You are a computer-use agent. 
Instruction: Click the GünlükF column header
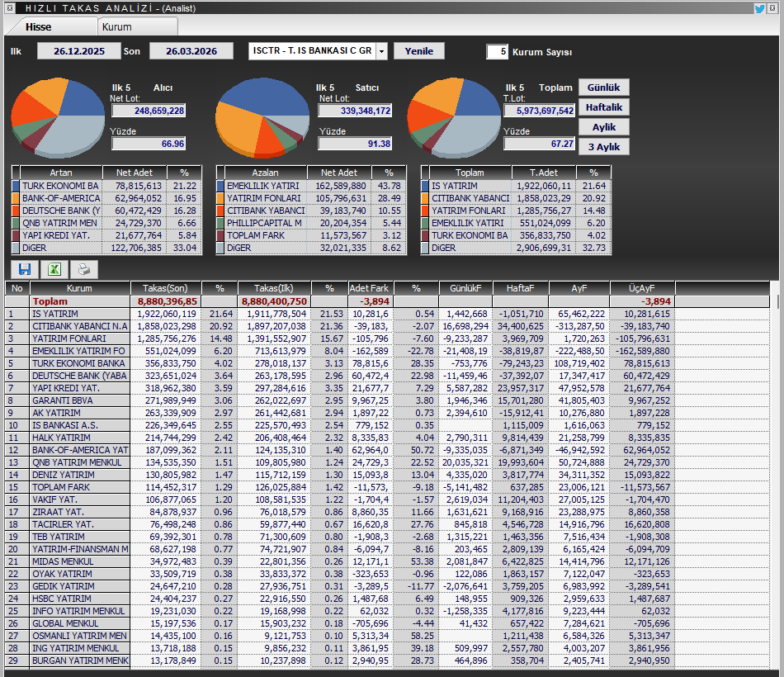coord(465,288)
